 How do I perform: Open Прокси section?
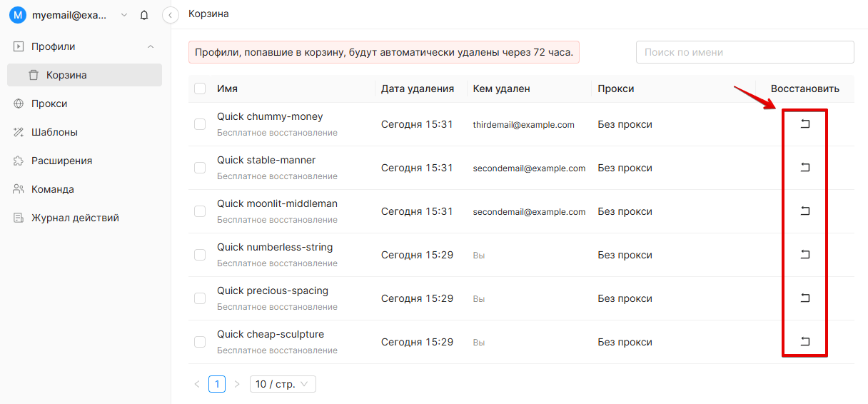[x=85, y=103]
